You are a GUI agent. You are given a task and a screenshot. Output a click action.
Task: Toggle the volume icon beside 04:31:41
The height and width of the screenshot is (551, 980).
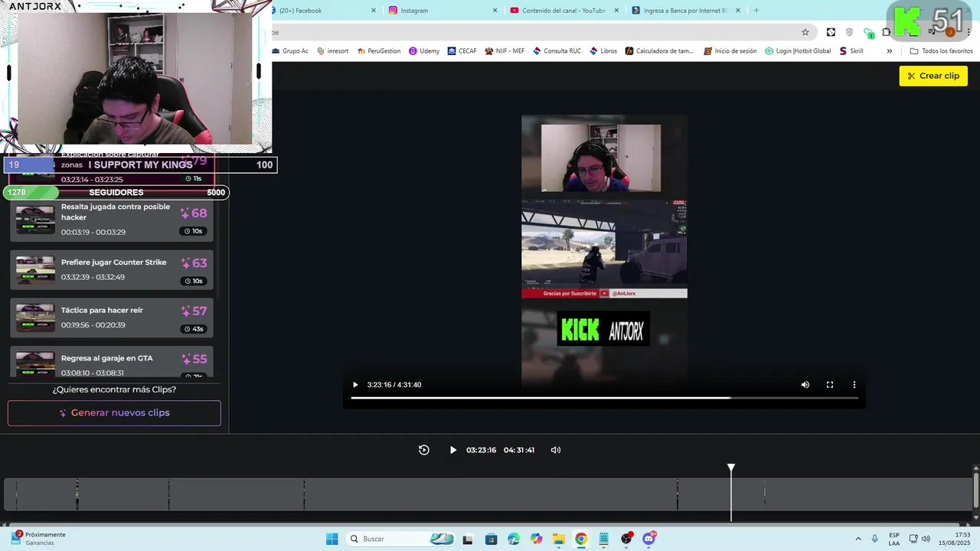point(556,450)
